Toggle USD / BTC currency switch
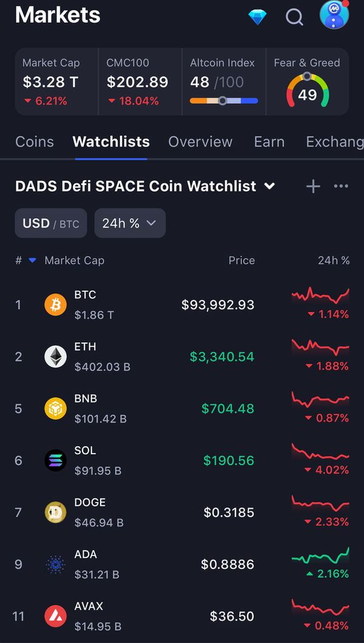Image resolution: width=364 pixels, height=643 pixels. coord(51,223)
